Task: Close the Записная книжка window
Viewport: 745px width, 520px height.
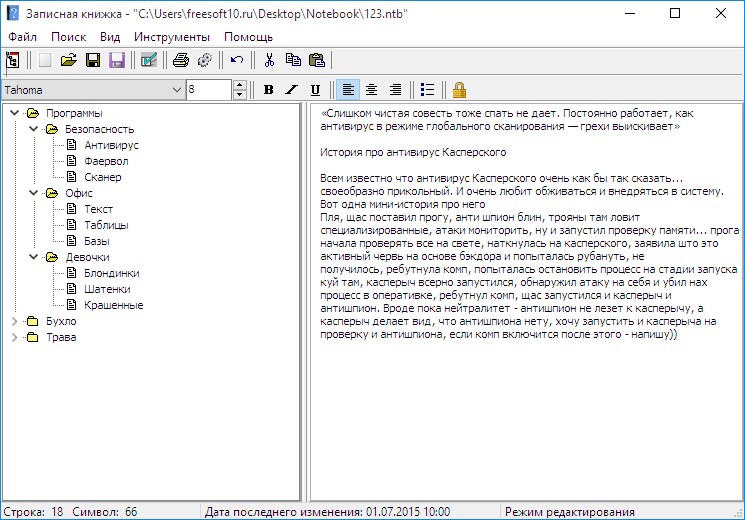Action: (721, 13)
